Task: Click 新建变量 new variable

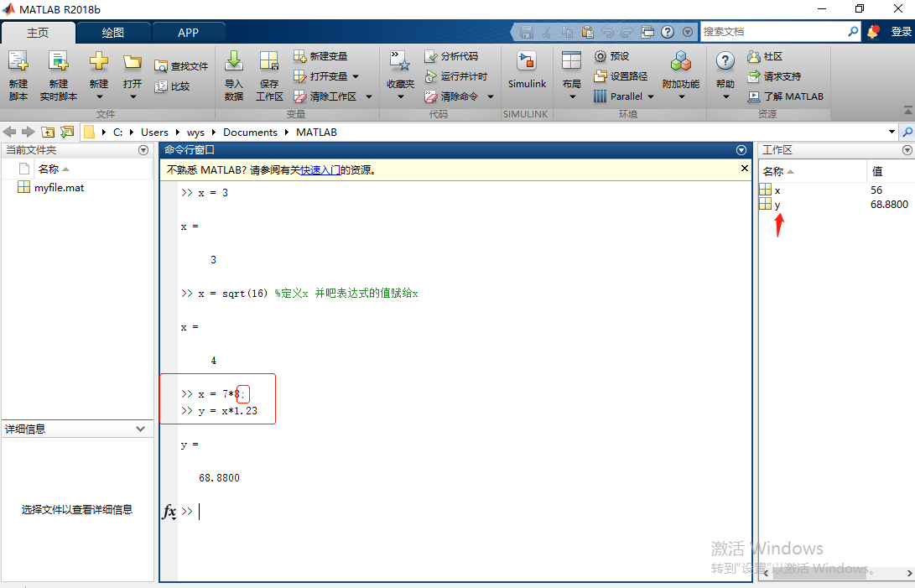Action: tap(320, 56)
